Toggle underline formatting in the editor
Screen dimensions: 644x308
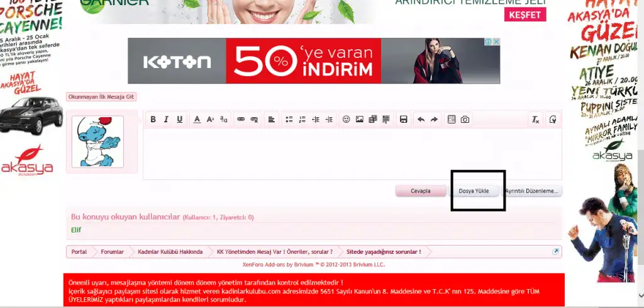[x=179, y=119]
